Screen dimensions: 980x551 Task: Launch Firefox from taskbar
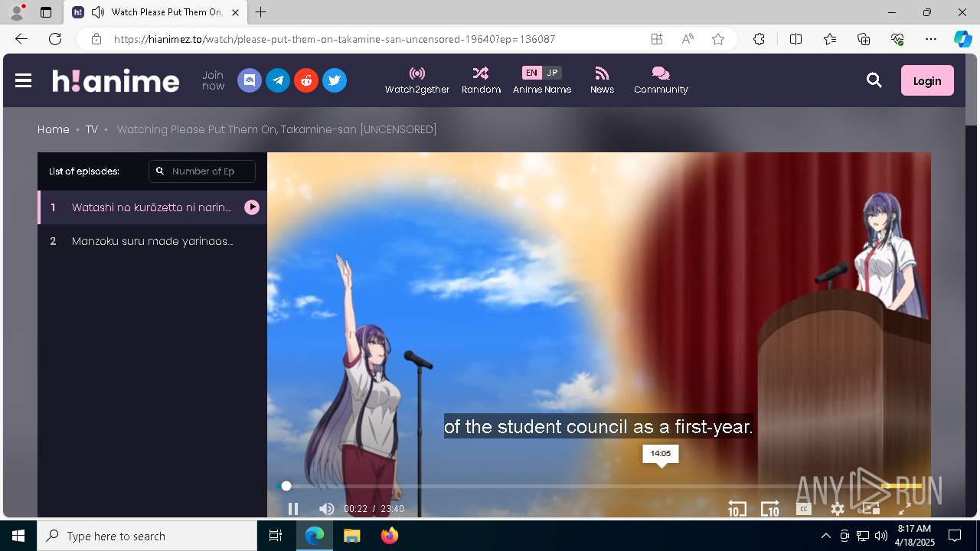(389, 536)
